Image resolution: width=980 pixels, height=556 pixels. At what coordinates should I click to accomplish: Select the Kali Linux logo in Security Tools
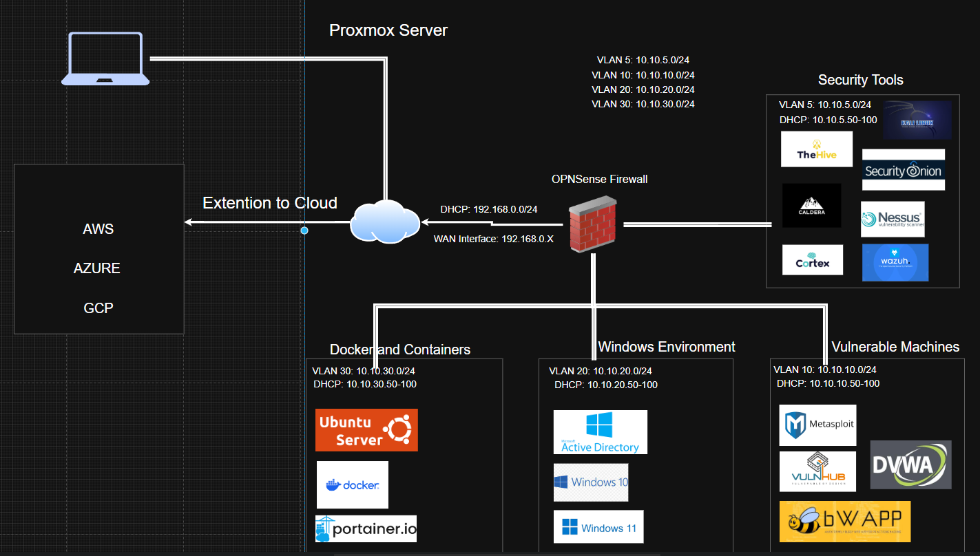pyautogui.click(x=917, y=120)
